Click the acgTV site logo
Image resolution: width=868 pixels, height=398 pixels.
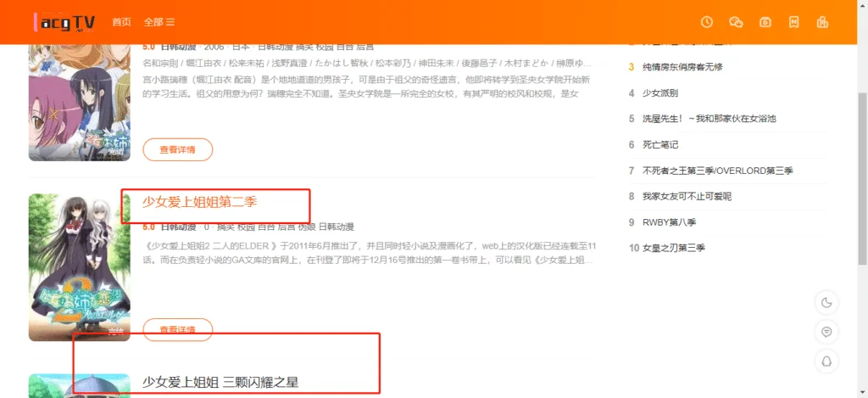(64, 22)
